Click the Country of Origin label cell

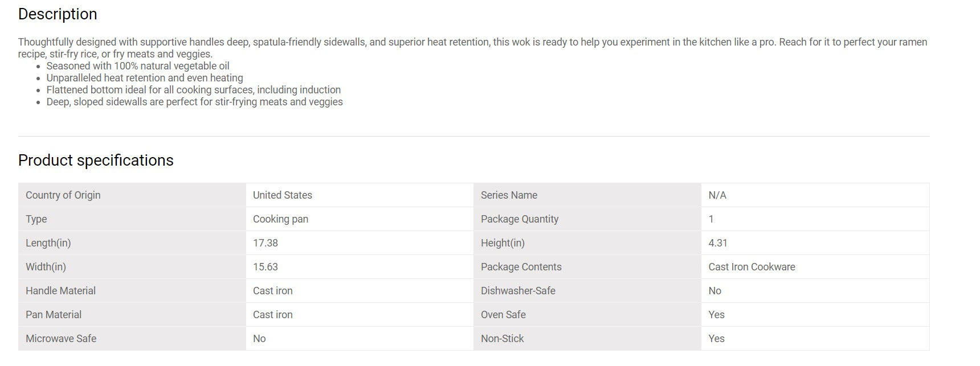[63, 195]
